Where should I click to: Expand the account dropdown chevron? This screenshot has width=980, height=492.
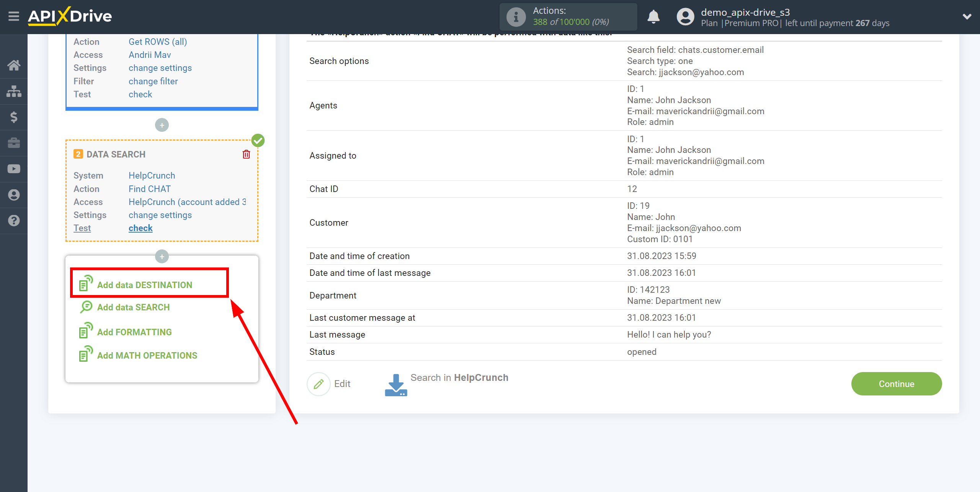tap(967, 16)
